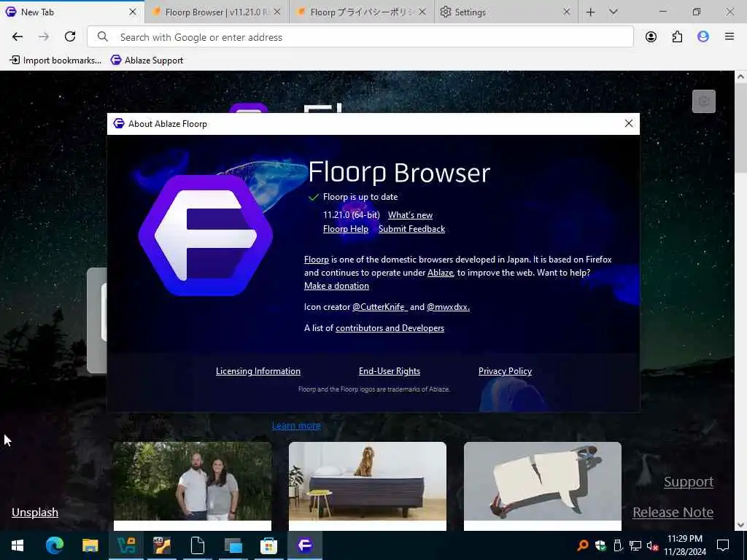Close the Floorp Browser v11.21.0 tab
The image size is (747, 560).
click(277, 12)
